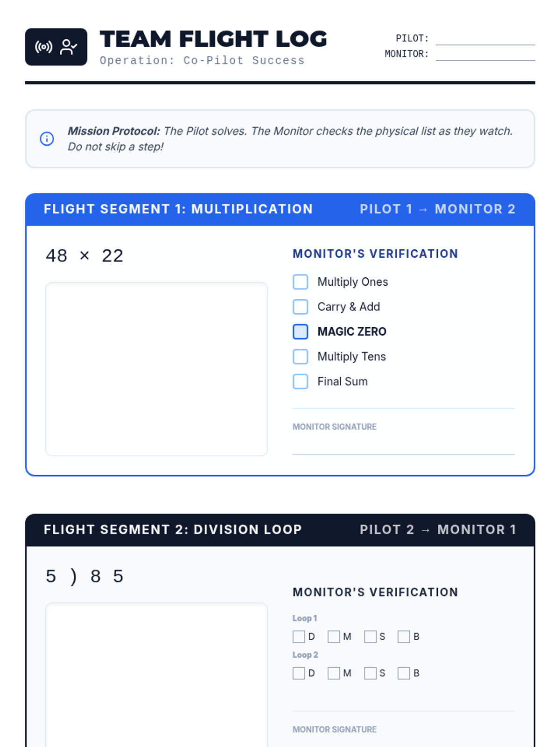Image resolution: width=560 pixels, height=747 pixels.
Task: Check Loop 2 D checkbox
Action: click(x=299, y=673)
